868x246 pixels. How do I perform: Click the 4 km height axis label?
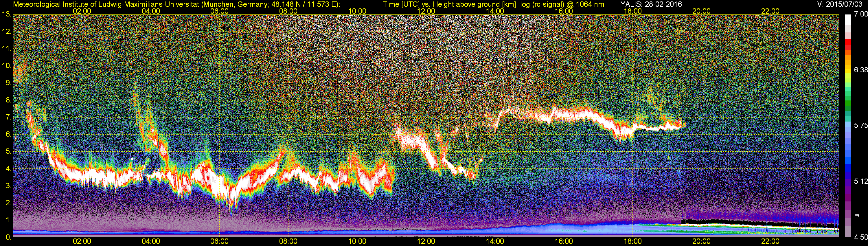pos(8,169)
